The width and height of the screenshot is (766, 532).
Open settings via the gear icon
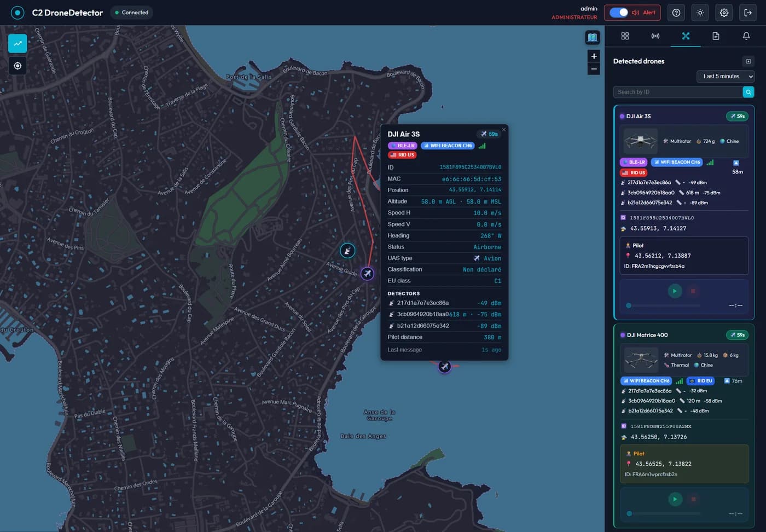coord(724,13)
